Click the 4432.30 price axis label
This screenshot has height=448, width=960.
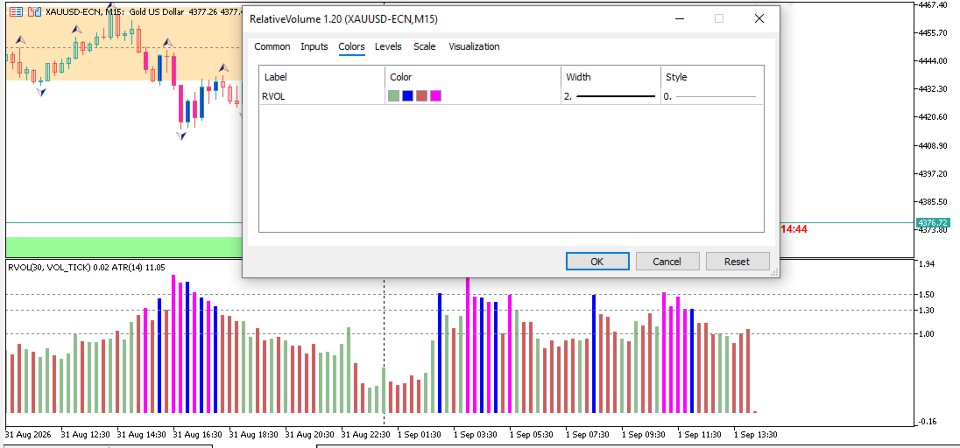[934, 89]
